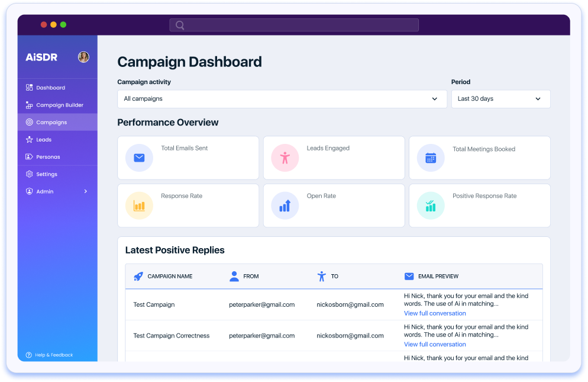Open the Personas sidebar item

48,157
